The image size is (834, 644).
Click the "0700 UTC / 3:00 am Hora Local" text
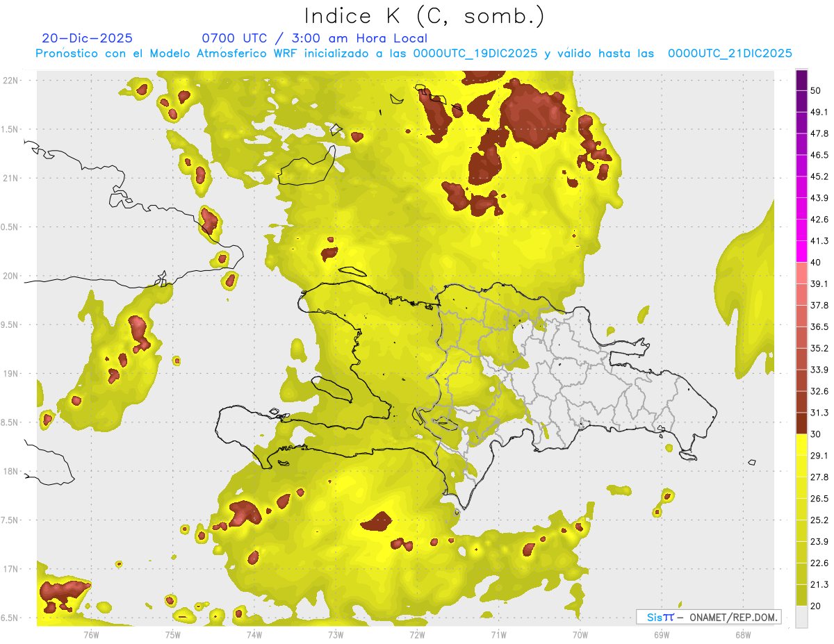coord(314,38)
